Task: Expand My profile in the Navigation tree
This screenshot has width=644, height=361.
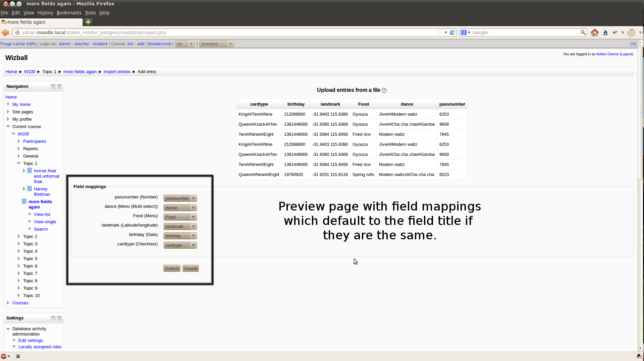Action: pyautogui.click(x=8, y=119)
